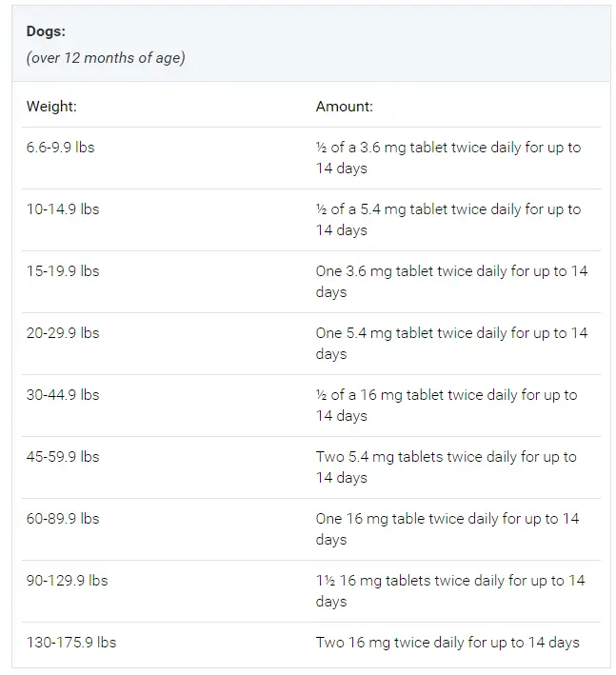Select the 6.6-9.9 lbs weight cell

click(60, 148)
